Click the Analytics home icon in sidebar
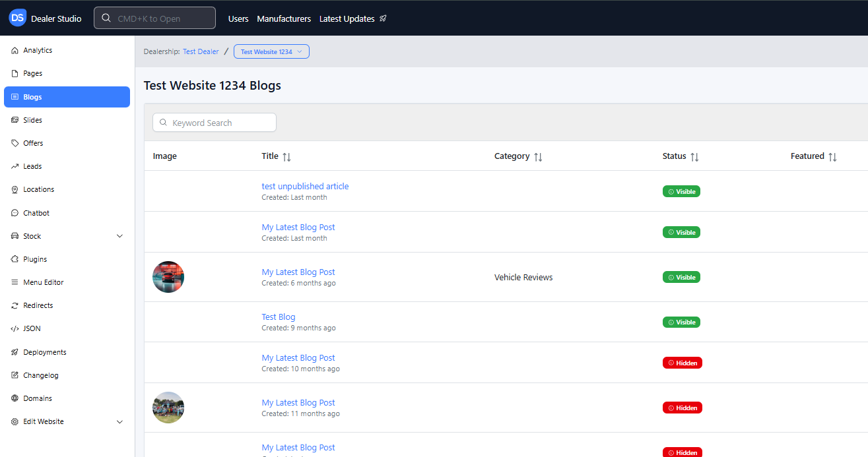Viewport: 868px width, 457px height. (15, 51)
